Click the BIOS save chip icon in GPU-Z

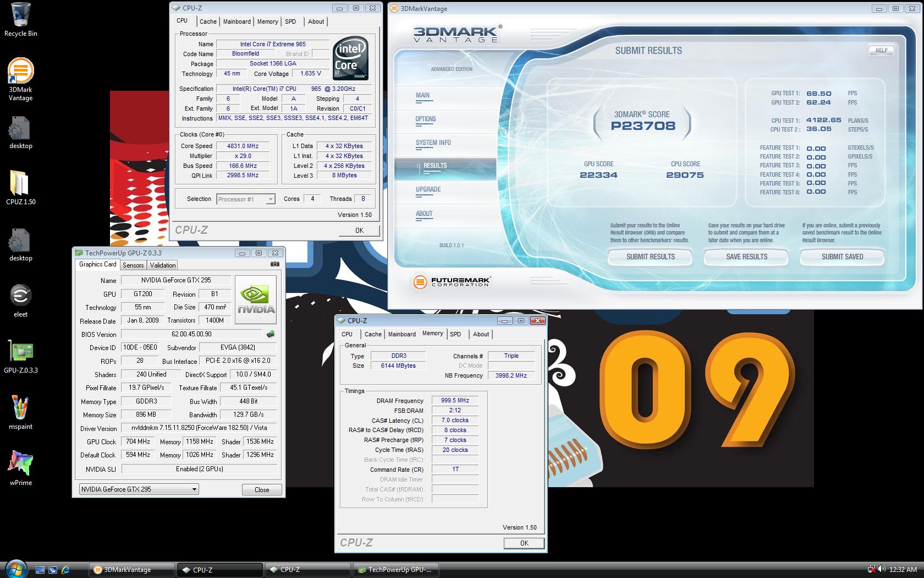pos(271,334)
